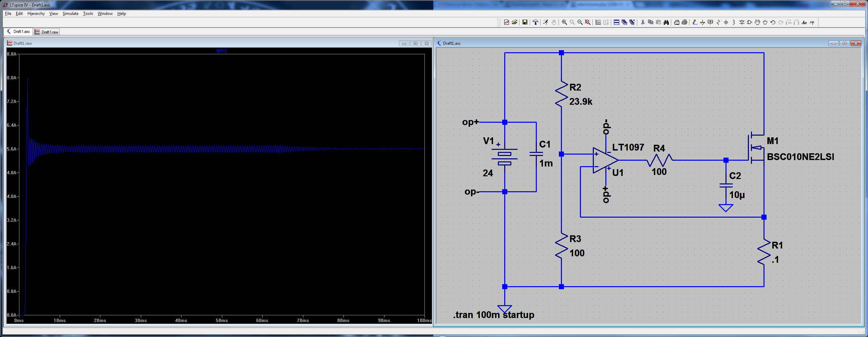868x337 pixels.
Task: Save the schematic with the floppy icon
Action: (x=525, y=22)
